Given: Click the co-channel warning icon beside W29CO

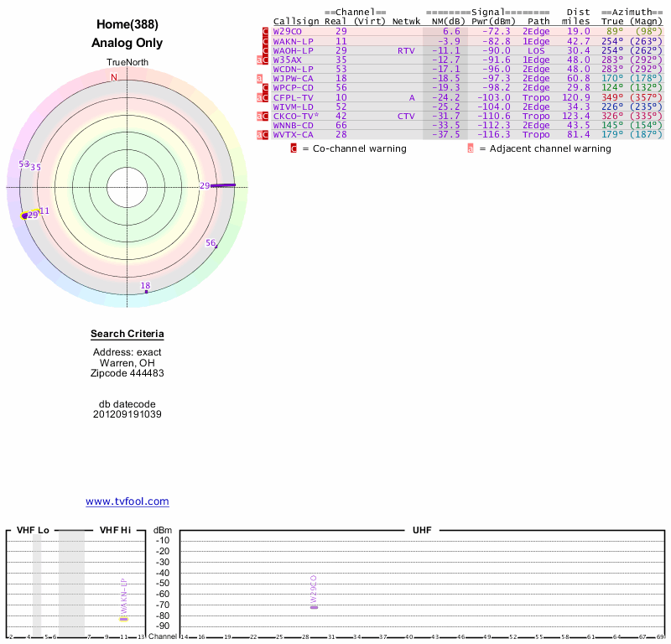Looking at the screenshot, I should point(266,32).
